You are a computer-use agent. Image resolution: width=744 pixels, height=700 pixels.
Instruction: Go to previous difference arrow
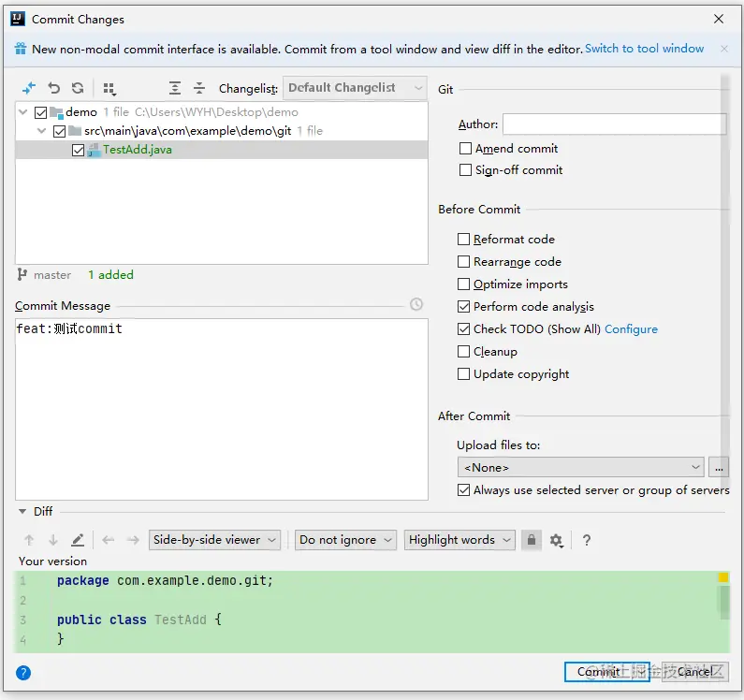(x=29, y=540)
